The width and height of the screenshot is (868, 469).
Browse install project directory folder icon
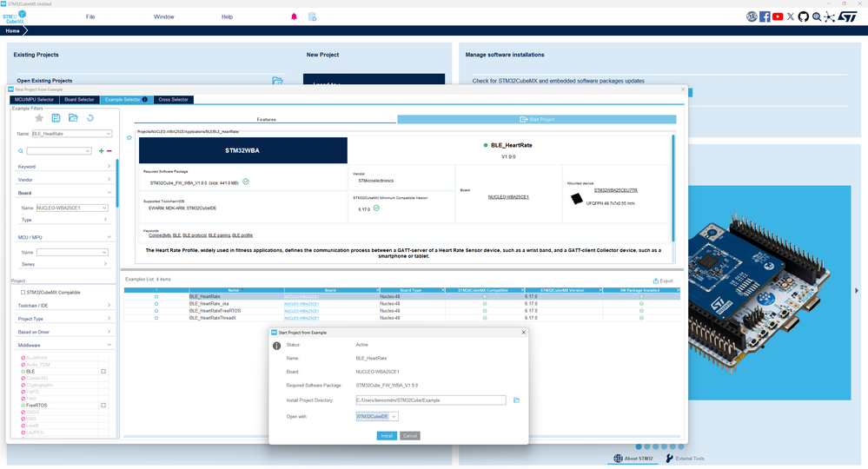coord(516,400)
